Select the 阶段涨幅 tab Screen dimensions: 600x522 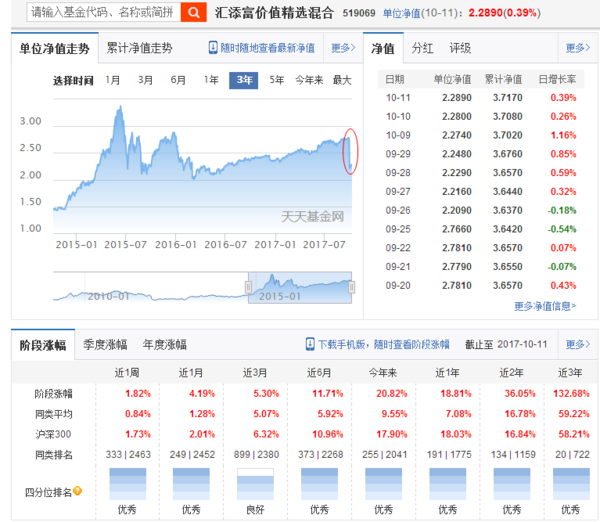pos(43,345)
